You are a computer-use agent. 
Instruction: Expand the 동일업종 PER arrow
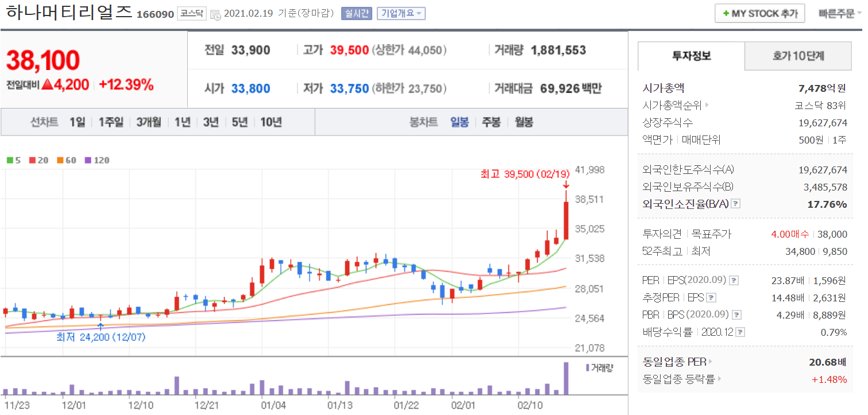pos(711,362)
